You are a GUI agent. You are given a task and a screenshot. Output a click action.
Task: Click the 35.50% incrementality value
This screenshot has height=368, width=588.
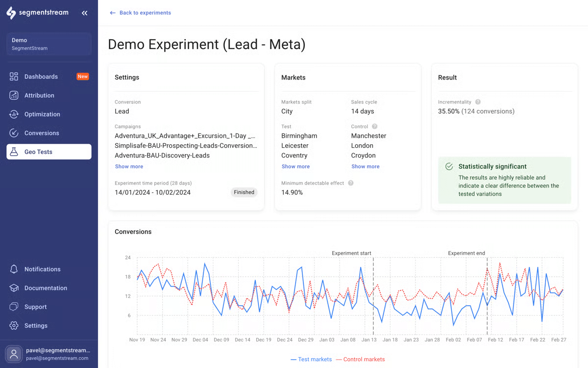(449, 111)
